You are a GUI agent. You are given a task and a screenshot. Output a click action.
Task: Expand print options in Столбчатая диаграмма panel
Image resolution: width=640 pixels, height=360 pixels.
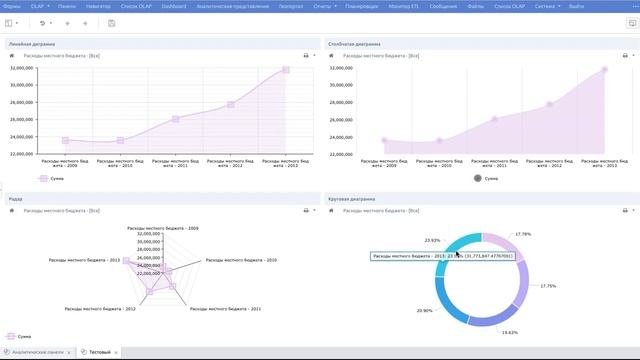633,55
